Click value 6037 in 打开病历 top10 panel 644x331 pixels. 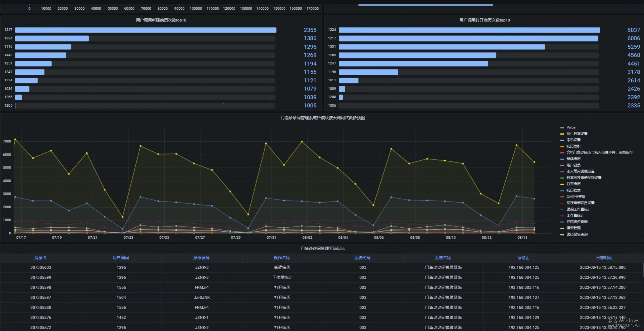[634, 30]
